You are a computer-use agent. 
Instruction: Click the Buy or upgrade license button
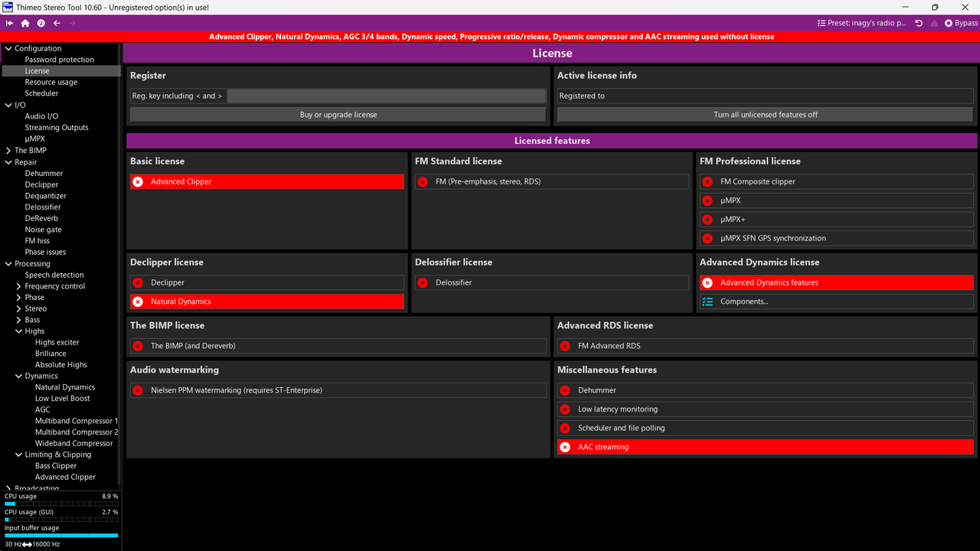[338, 115]
